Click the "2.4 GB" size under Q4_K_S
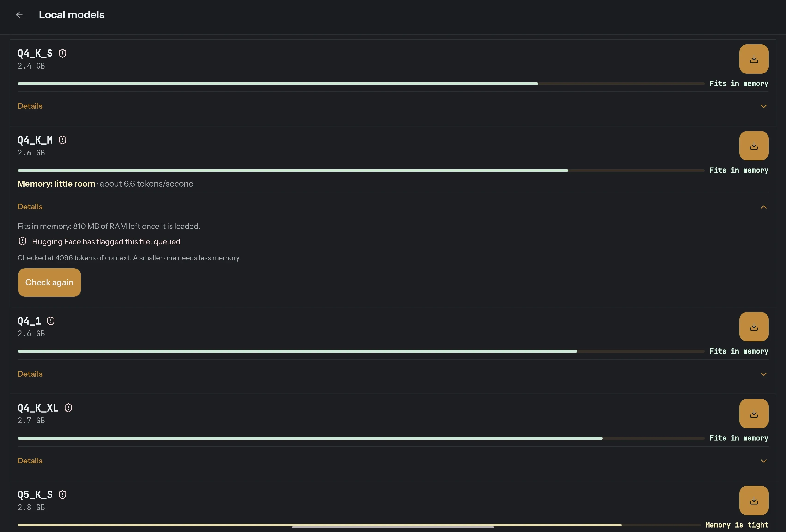Image resolution: width=786 pixels, height=532 pixels. click(x=31, y=66)
